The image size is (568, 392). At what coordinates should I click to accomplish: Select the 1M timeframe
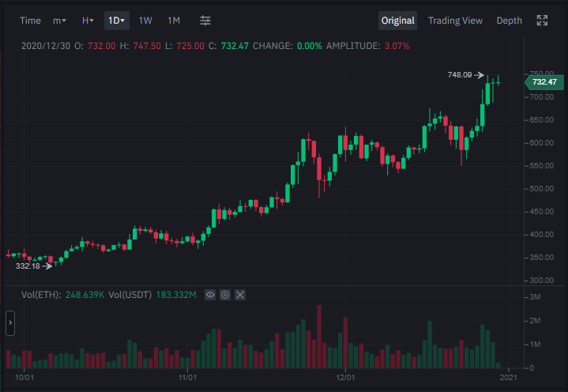pos(174,21)
